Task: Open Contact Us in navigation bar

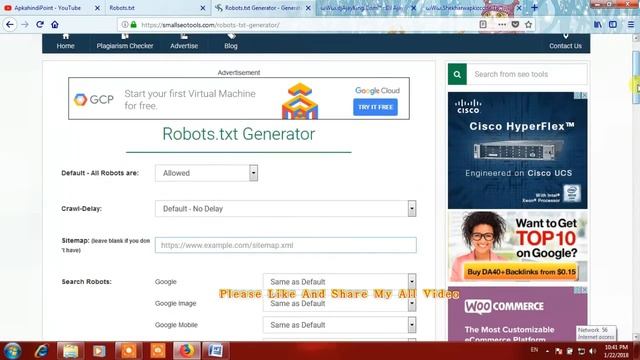Action: click(x=565, y=42)
